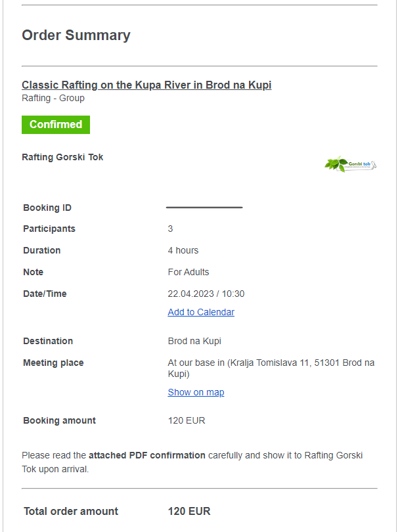Open the Classic Rafting on Kupa River link

146,85
